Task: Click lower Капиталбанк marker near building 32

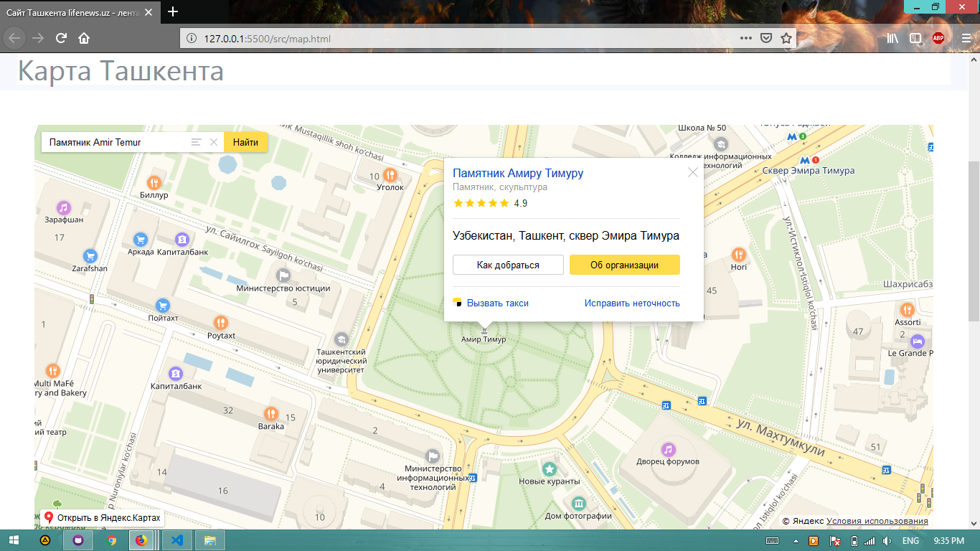Action: coord(176,373)
